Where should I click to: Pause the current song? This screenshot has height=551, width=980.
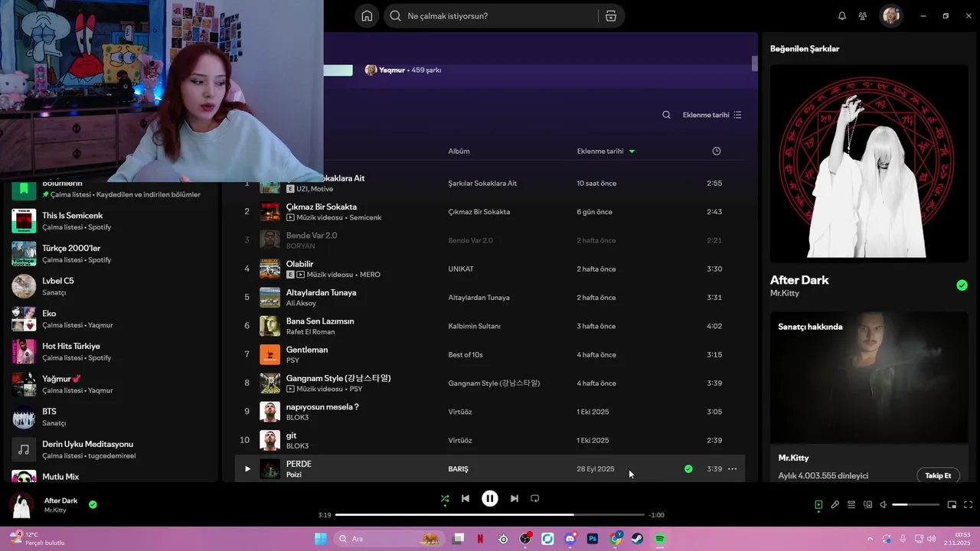click(x=489, y=498)
